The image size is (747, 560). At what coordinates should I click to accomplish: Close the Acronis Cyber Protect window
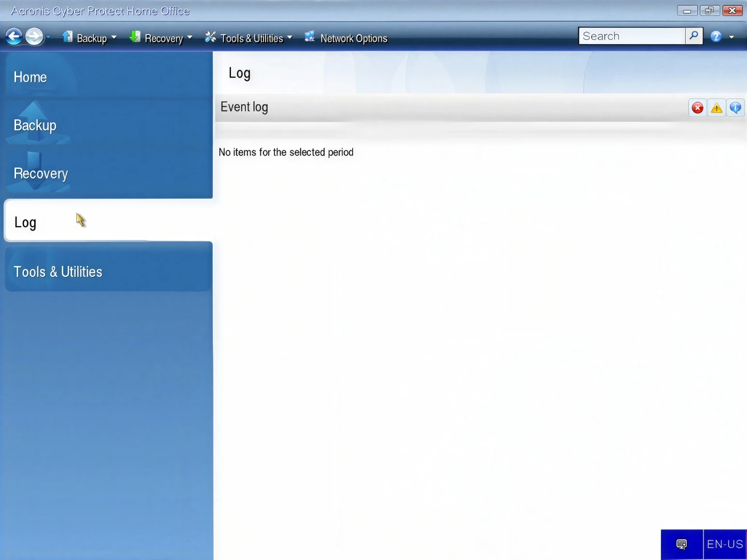pyautogui.click(x=732, y=10)
